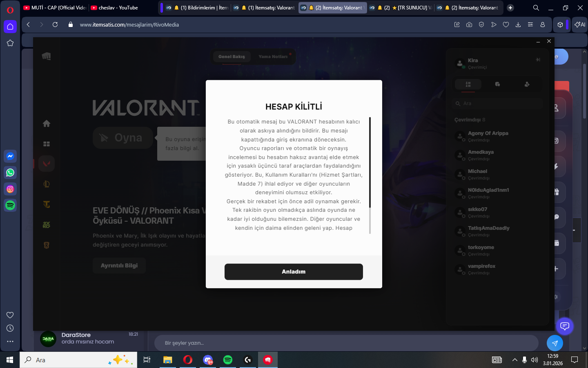Click the Ayrıntılı Bilgi button
Screen dimensions: 588x368
coord(119,266)
